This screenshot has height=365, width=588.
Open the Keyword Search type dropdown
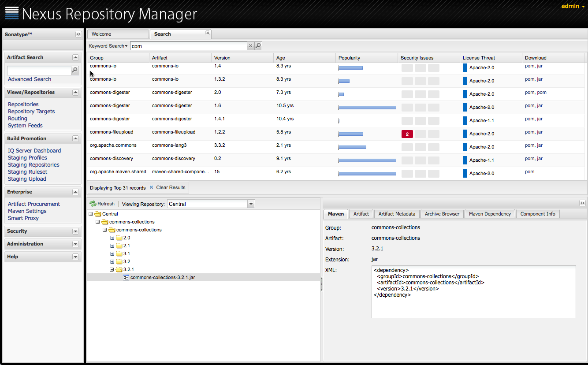pos(108,46)
